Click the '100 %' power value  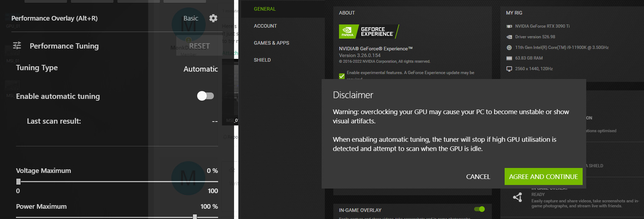pos(209,207)
